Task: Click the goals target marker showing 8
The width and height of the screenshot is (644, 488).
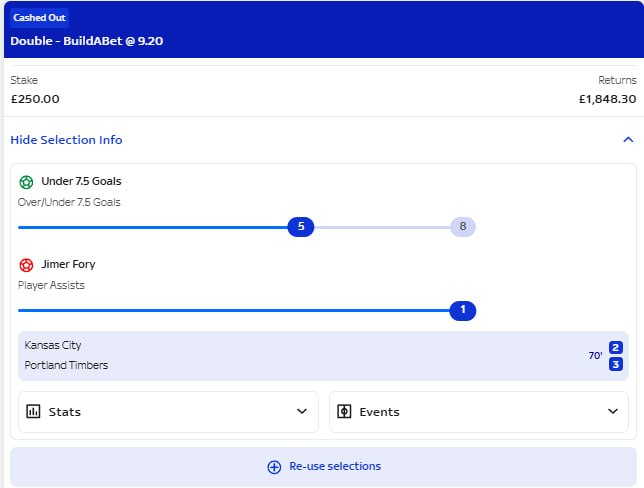Action: coord(463,227)
